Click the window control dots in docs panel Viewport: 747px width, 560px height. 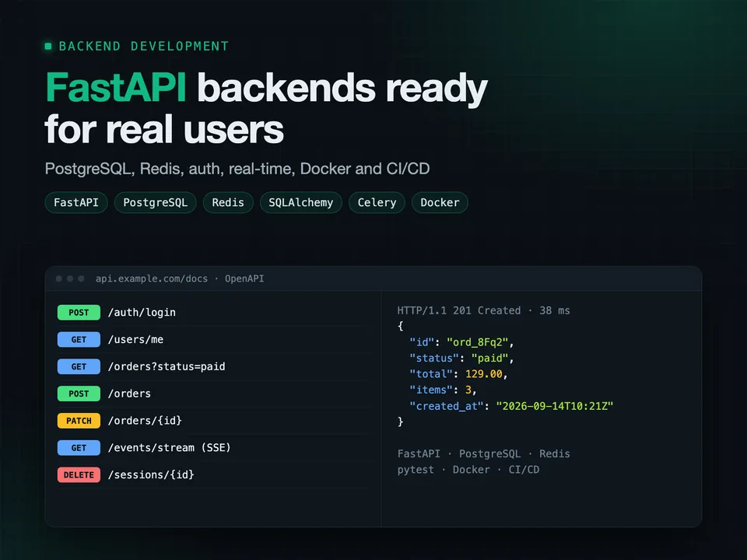70,278
